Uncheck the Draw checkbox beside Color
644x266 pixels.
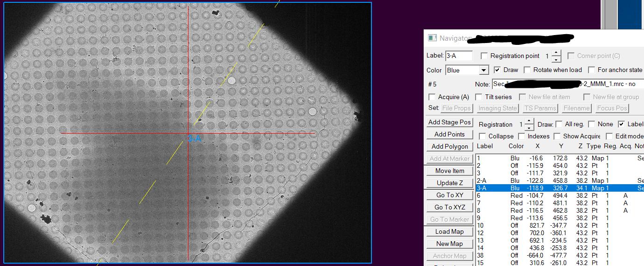tap(497, 70)
